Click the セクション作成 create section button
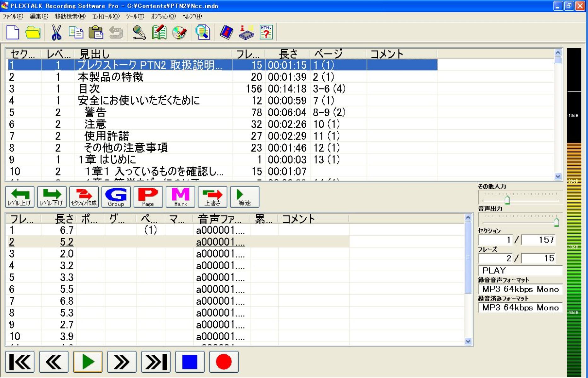 point(84,197)
